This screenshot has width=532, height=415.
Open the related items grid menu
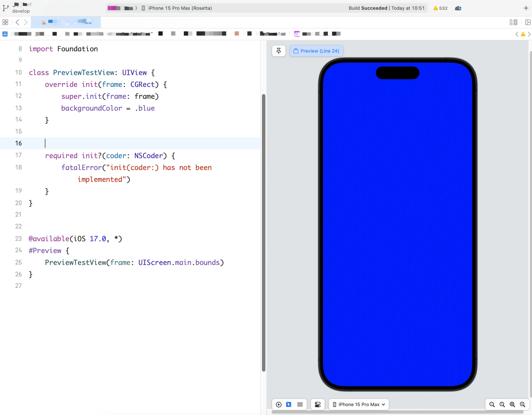pos(5,22)
